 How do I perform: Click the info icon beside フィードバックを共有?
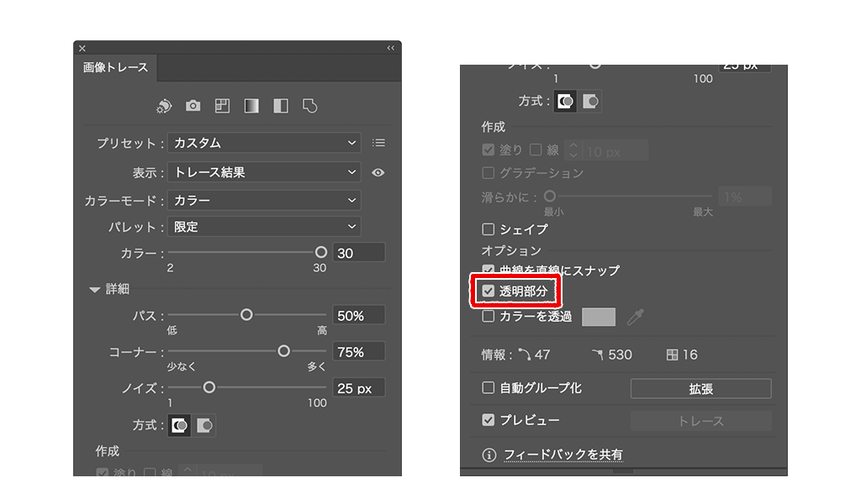point(489,455)
